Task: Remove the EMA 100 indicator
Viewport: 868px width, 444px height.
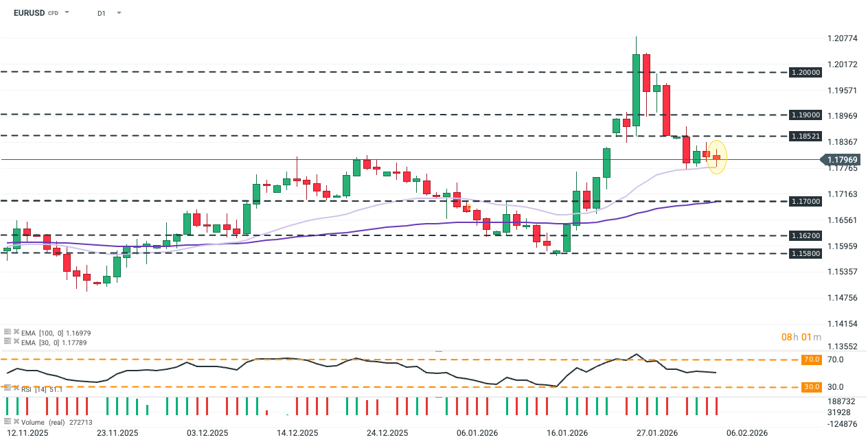Action: [x=16, y=332]
